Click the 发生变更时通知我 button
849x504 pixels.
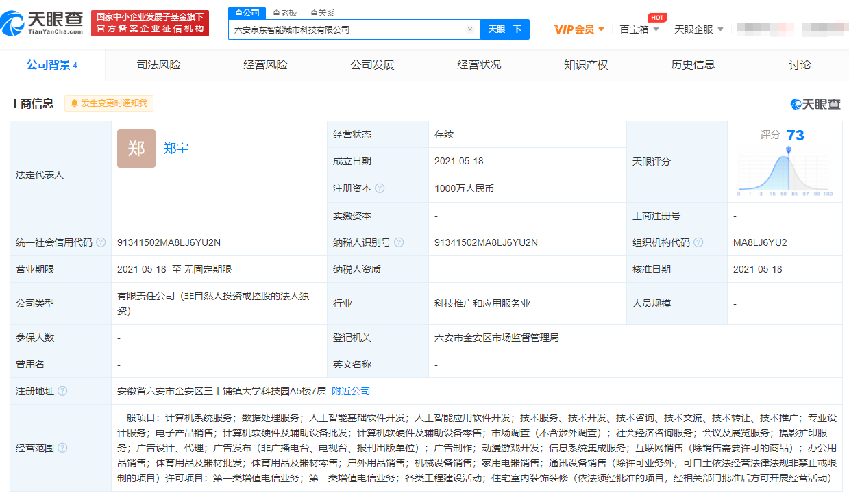[109, 103]
